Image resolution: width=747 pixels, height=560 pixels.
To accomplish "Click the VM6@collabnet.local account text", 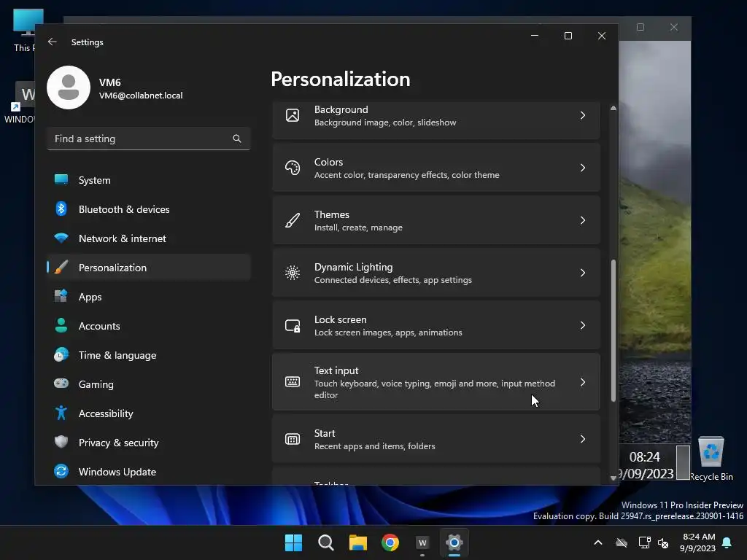I will click(141, 96).
